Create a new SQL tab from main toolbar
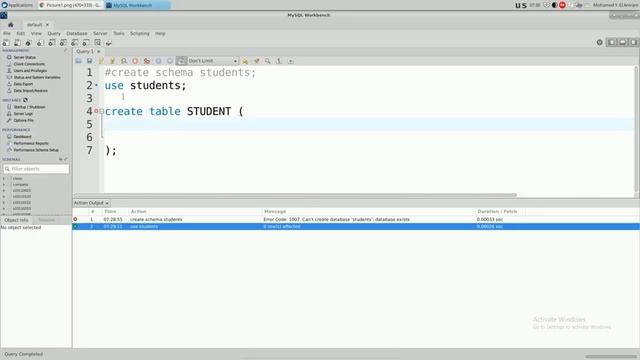640x360 pixels. [6, 42]
